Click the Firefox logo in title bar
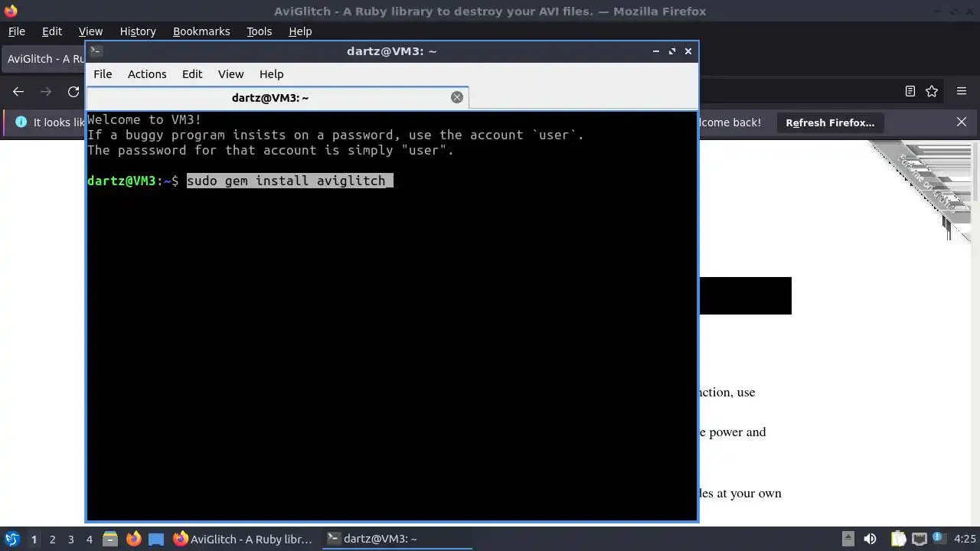The width and height of the screenshot is (980, 551). click(11, 11)
